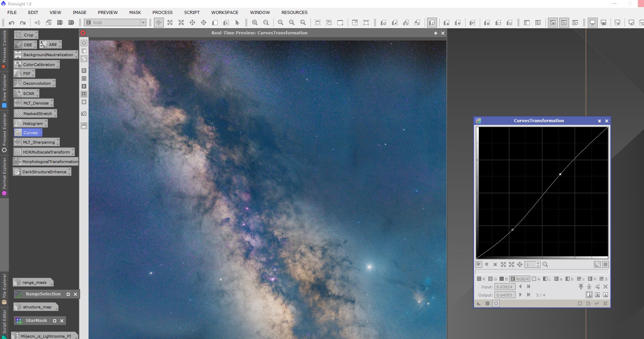Toggle the curve grid display button

(x=606, y=264)
